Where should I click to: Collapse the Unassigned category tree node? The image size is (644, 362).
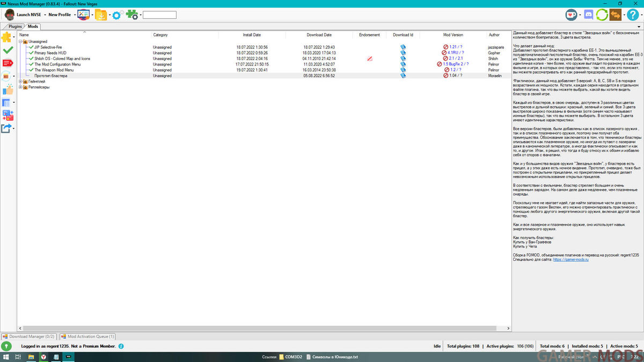click(x=20, y=41)
